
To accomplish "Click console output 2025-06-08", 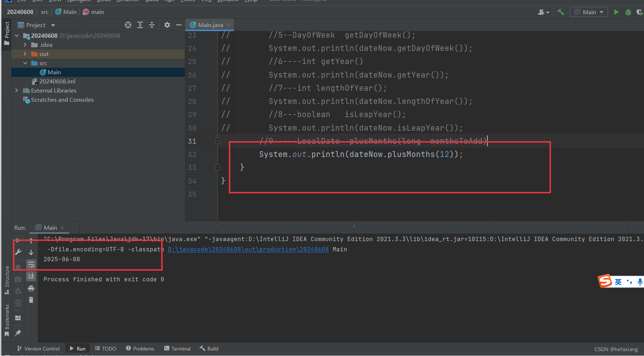I will point(62,259).
